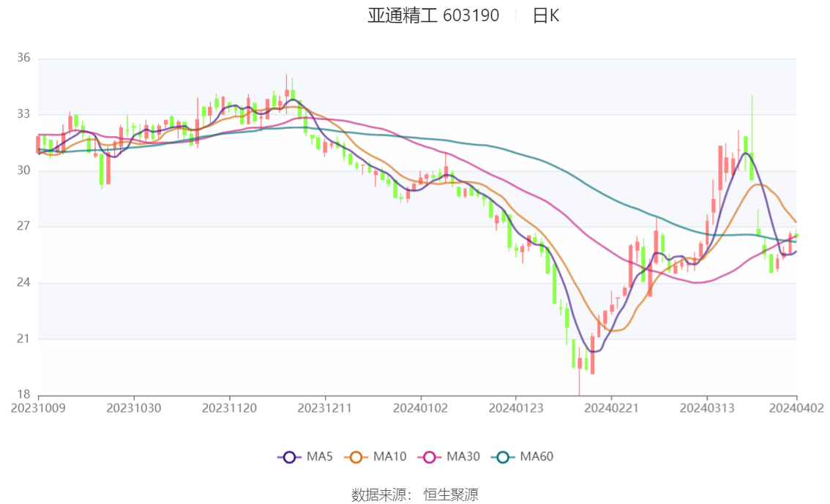Click y-axis value 36
The height and width of the screenshot is (504, 830).
(23, 58)
